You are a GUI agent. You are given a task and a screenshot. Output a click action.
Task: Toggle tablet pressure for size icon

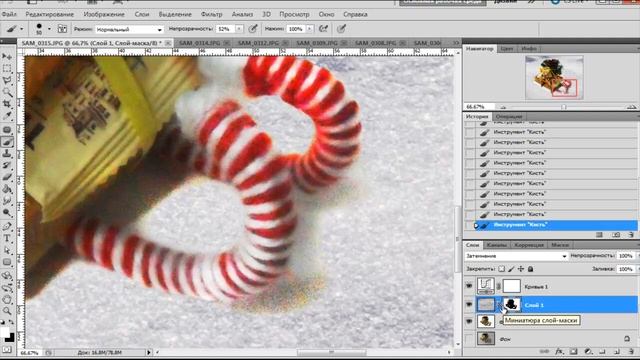(x=341, y=29)
